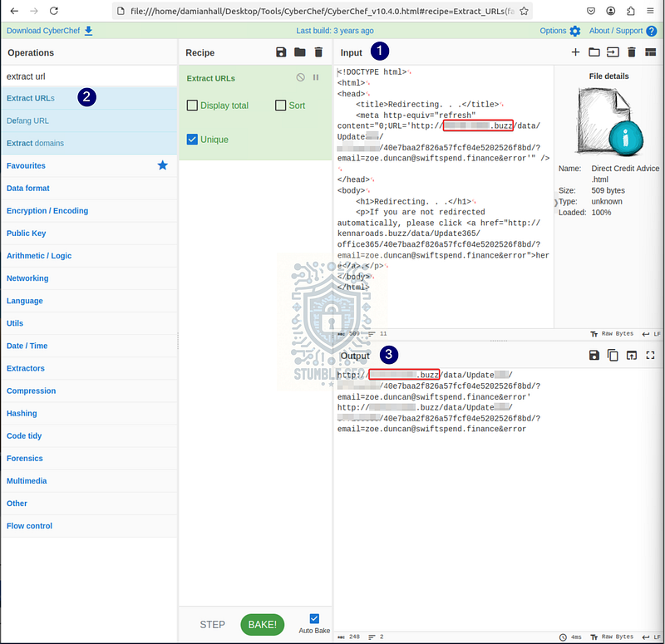Open the browser extensions icon
This screenshot has height=644, width=665.
(631, 11)
